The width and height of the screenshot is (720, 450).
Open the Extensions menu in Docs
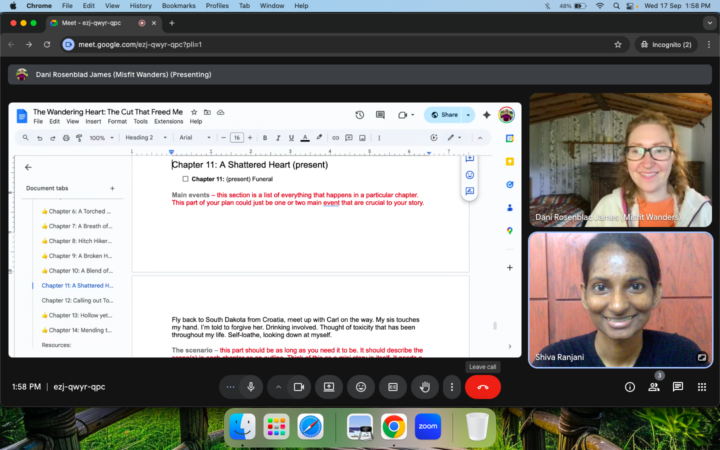click(169, 121)
